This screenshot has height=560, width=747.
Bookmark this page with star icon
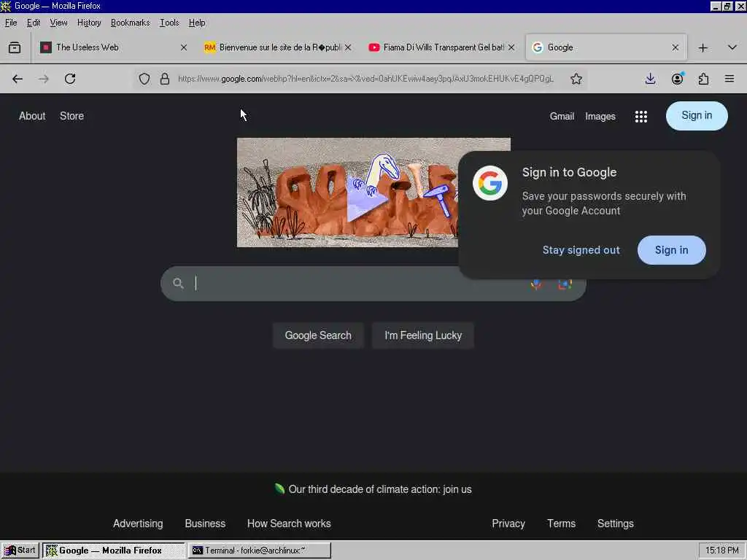coord(576,79)
